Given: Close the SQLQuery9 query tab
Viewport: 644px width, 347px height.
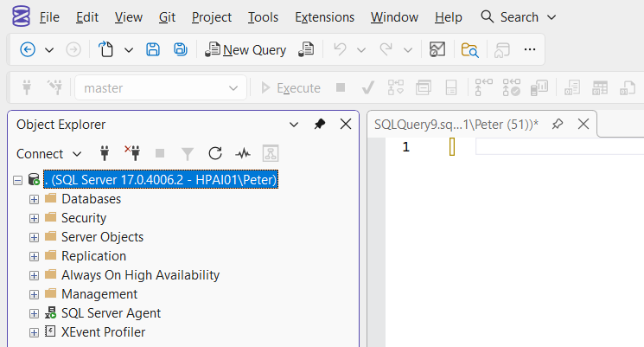Looking at the screenshot, I should coord(583,125).
